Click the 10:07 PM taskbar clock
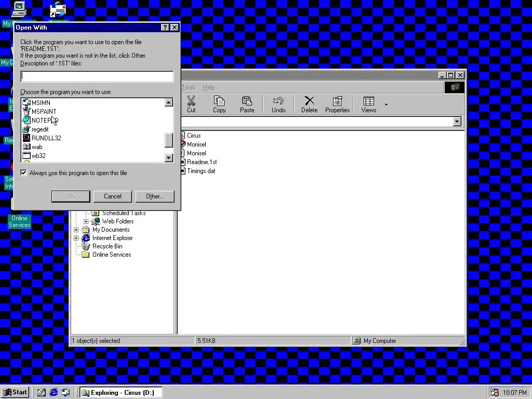 coord(515,393)
